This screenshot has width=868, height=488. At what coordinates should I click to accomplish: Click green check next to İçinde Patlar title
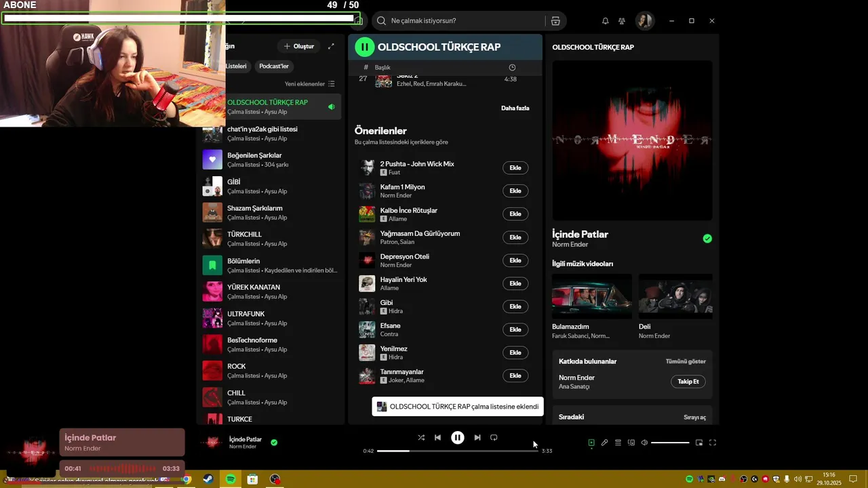707,239
